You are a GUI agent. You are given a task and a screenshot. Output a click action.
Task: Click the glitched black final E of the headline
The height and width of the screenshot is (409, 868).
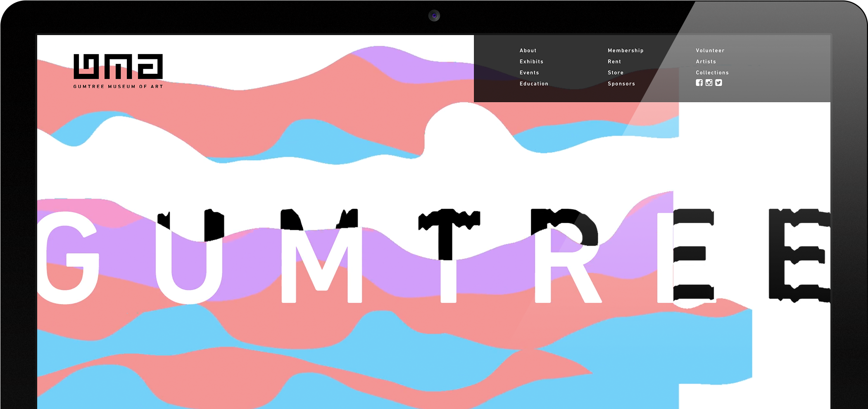click(797, 255)
